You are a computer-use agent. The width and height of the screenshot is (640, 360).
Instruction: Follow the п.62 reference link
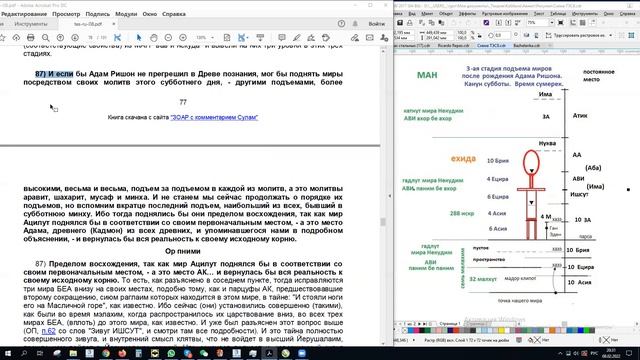click(x=49, y=331)
